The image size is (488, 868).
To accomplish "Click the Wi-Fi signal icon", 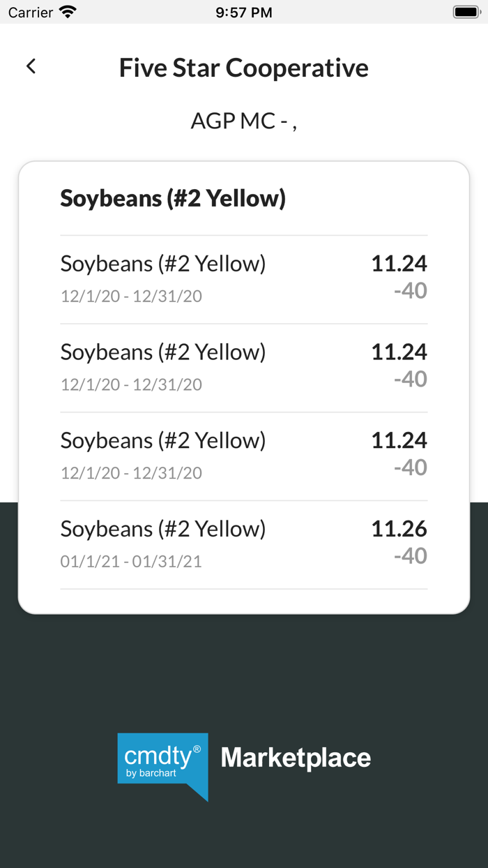I will coord(68,12).
